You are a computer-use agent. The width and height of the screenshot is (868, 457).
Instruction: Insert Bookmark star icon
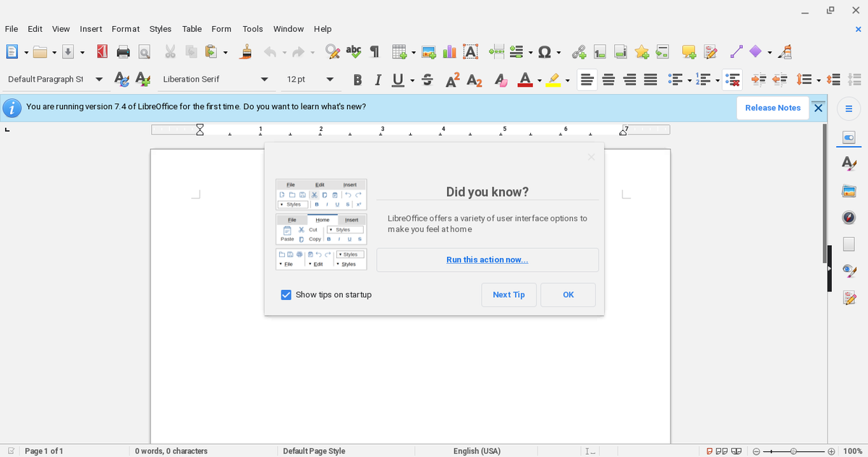642,51
